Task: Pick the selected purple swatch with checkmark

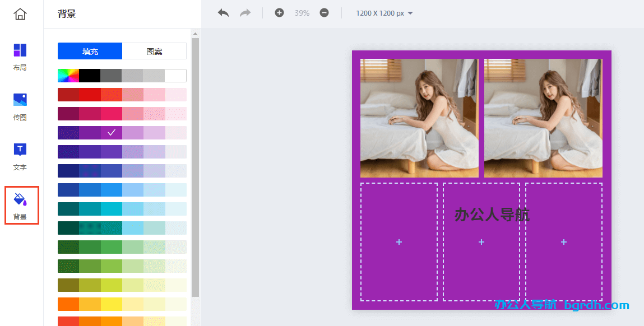Action: [112, 133]
